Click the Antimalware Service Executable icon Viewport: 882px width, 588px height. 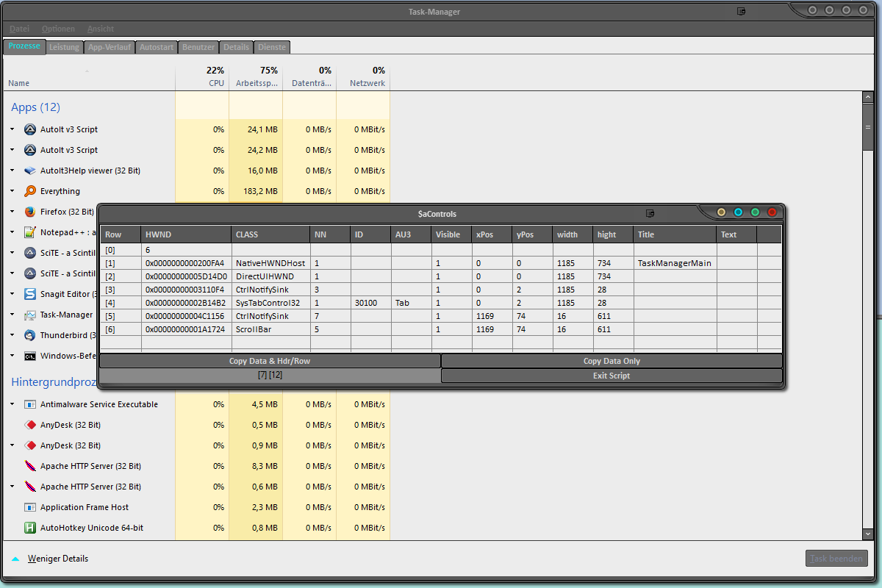pyautogui.click(x=30, y=404)
